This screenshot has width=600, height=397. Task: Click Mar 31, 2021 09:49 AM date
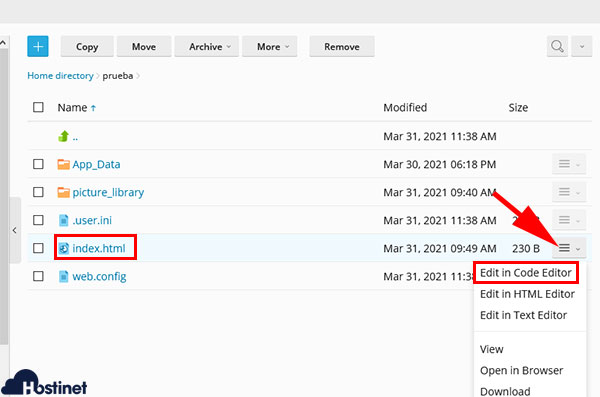coord(440,248)
